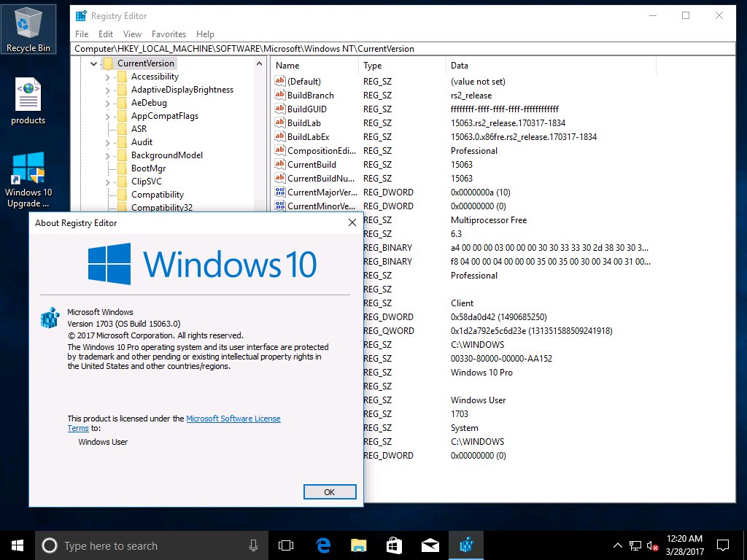Click the Accessibility folder icon

click(122, 77)
